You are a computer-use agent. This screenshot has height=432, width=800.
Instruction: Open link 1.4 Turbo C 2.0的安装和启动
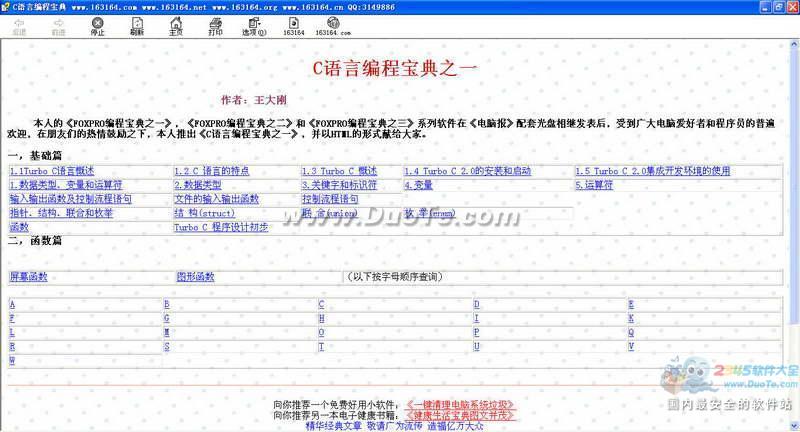pos(468,171)
